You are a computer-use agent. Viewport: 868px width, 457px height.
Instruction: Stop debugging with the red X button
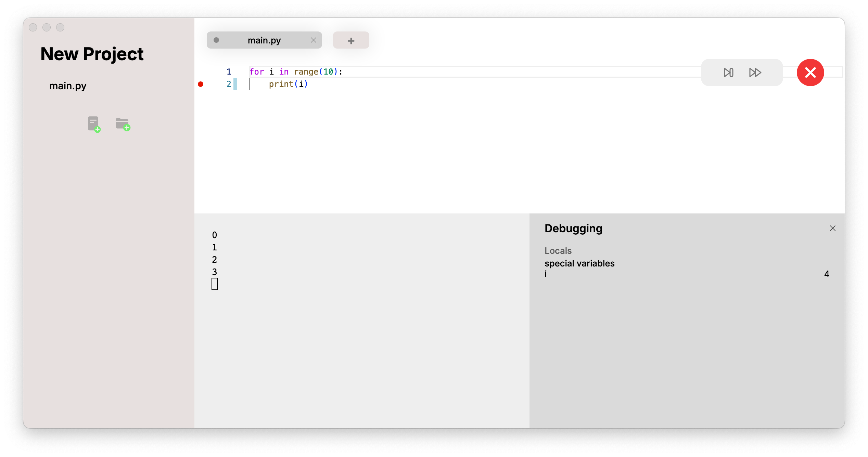point(810,73)
